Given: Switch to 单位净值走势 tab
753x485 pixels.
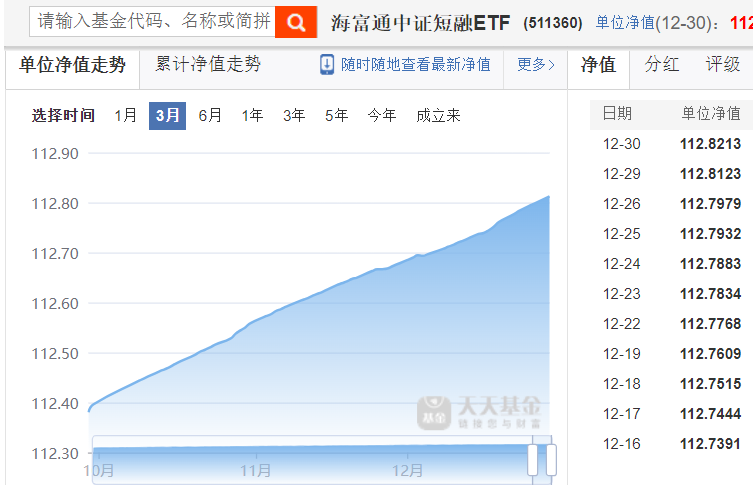Looking at the screenshot, I should point(73,65).
